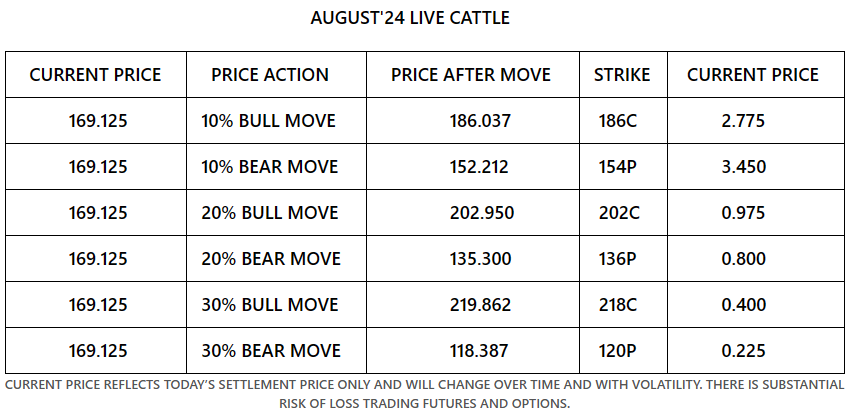Select the STRIKE column header
This screenshot has width=850, height=417.
tap(621, 75)
